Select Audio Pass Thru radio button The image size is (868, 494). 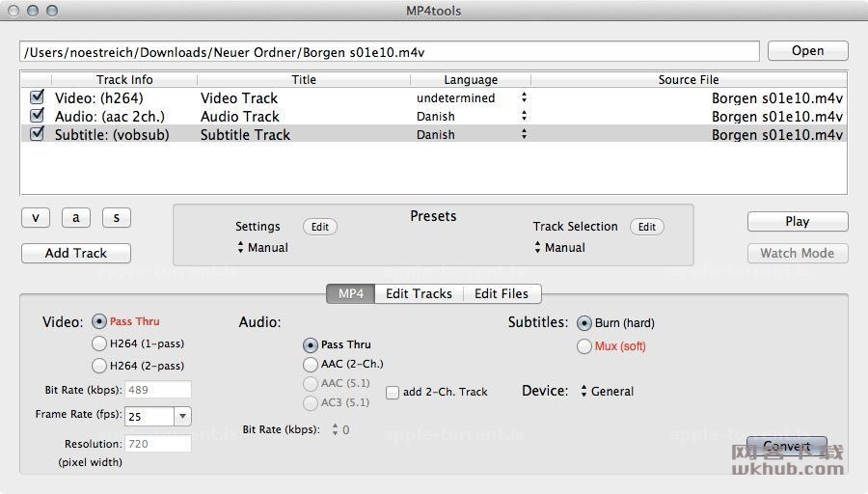point(311,345)
